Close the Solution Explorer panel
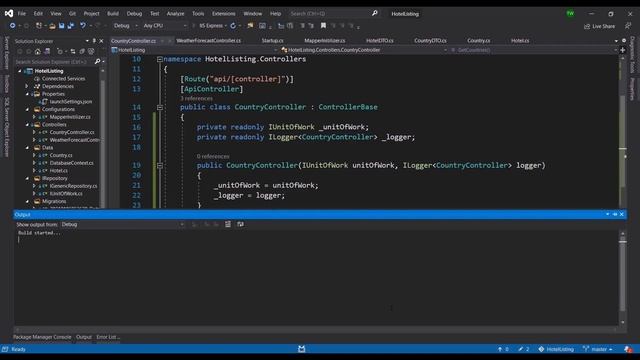Viewport: 640px width, 360px height. tap(101, 41)
